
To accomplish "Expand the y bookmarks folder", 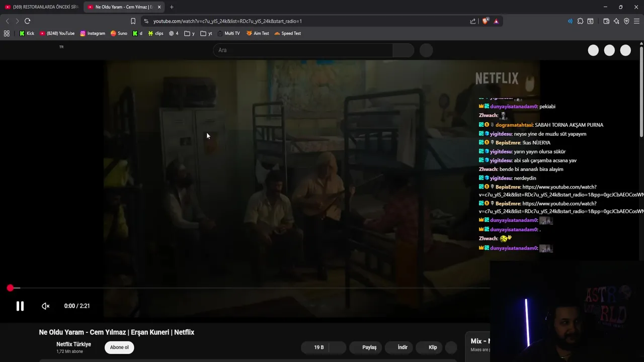I will [x=189, y=33].
